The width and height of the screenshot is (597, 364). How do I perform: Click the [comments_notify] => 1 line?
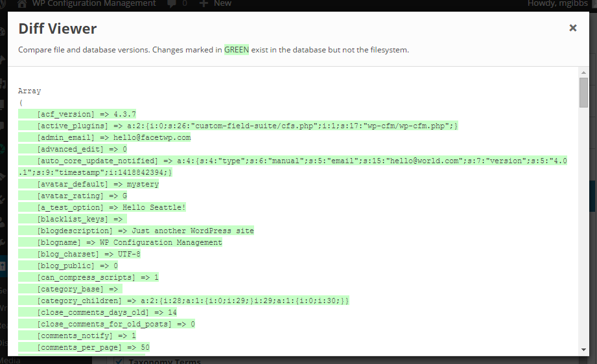pyautogui.click(x=77, y=336)
